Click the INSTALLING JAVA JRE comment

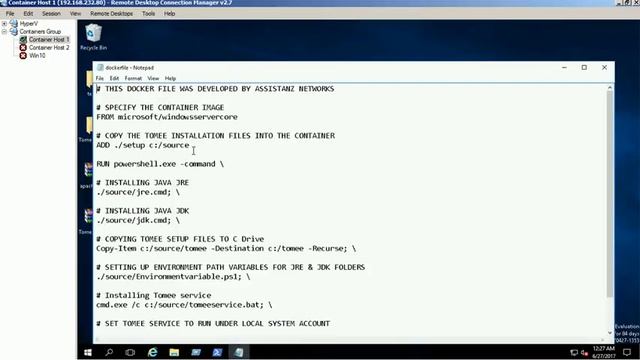pos(142,183)
